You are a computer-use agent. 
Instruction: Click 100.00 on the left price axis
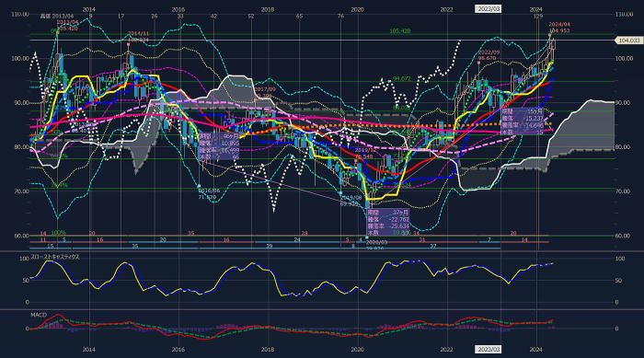(x=20, y=58)
